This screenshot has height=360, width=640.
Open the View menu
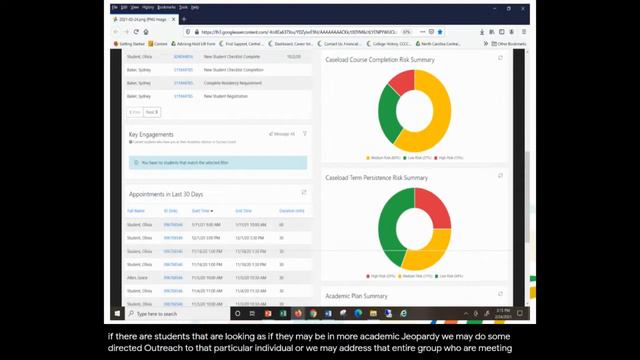(x=135, y=7)
